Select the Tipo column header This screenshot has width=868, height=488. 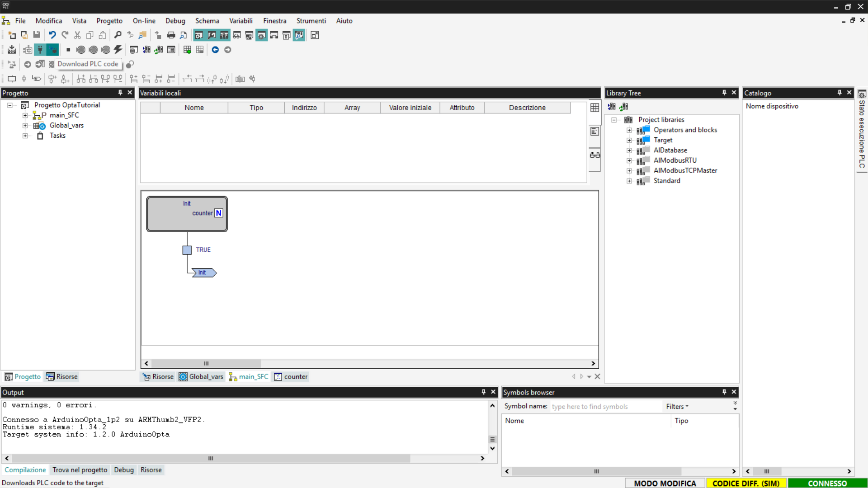256,108
